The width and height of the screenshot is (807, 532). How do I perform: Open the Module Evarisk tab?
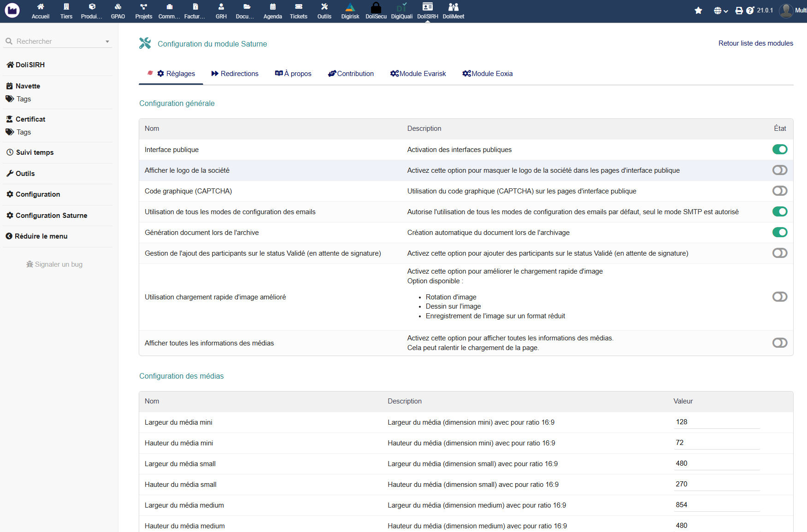pos(418,74)
